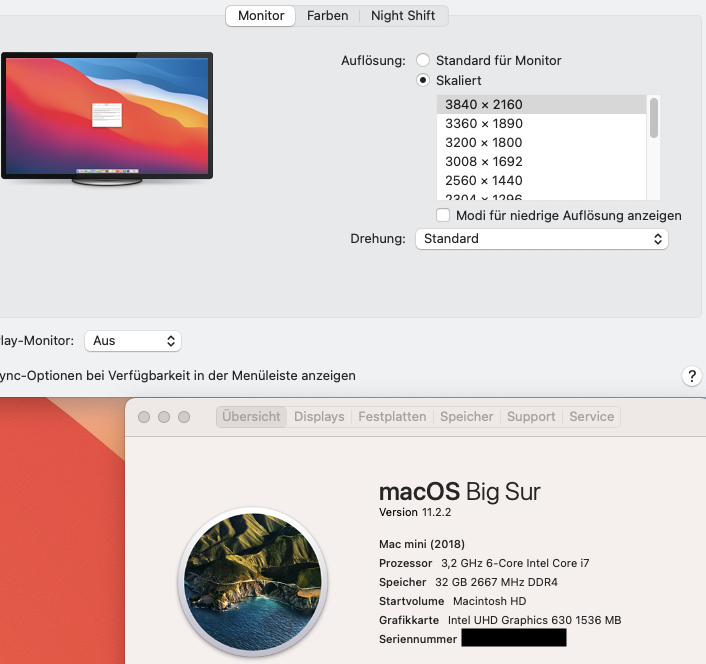
Task: Zoom the About This Mac window
Action: pyautogui.click(x=184, y=417)
